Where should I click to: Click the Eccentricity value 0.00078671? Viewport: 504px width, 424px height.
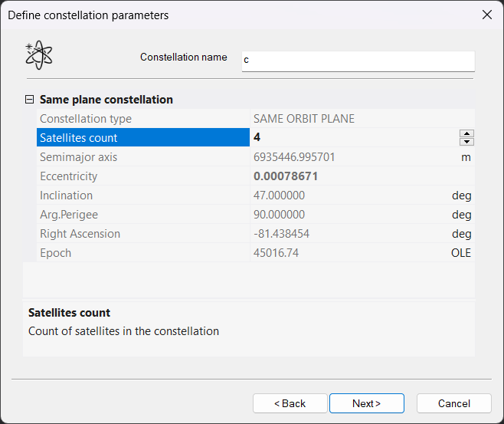coord(286,176)
